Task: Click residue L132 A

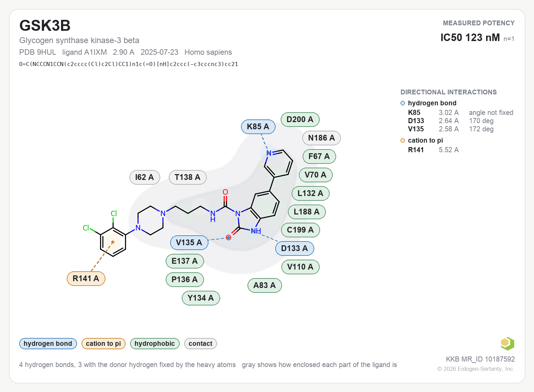Action: (310, 193)
